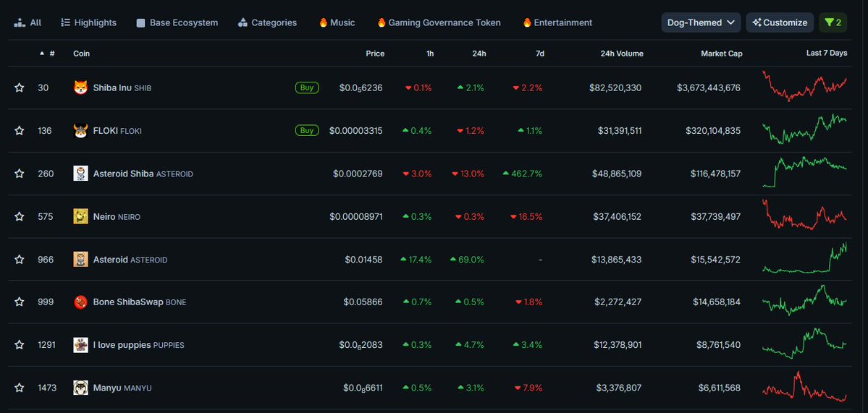
Task: Click the Manyu coin logo
Action: tap(81, 388)
